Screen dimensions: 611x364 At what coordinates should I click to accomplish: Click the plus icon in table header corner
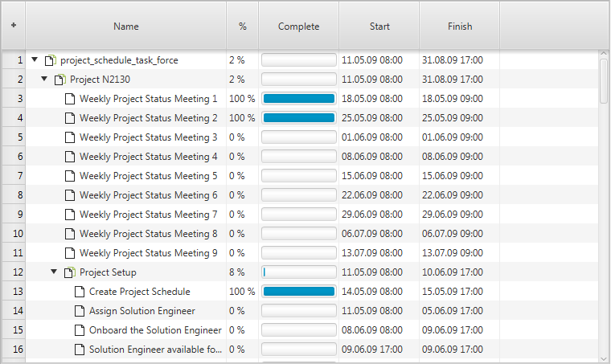[x=14, y=25]
